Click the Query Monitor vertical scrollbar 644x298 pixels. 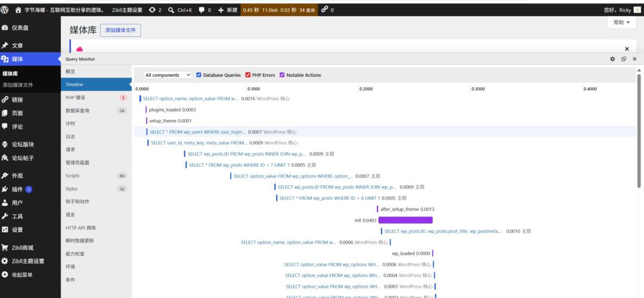(639, 131)
